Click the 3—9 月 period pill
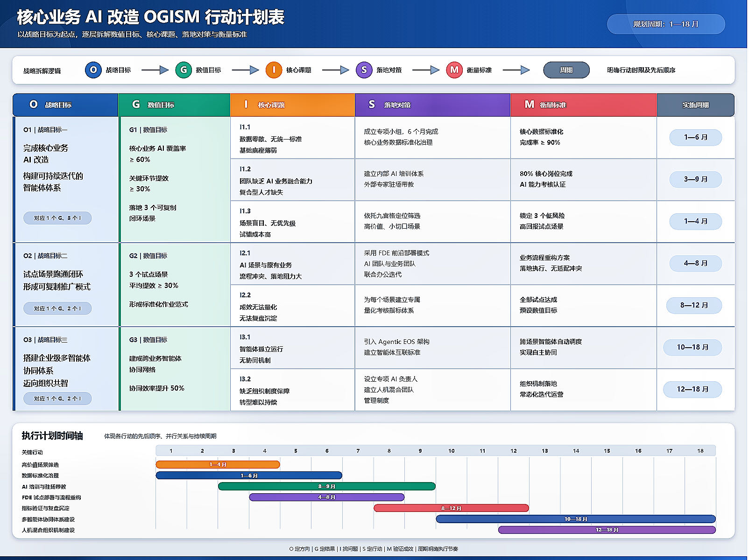This screenshot has width=749, height=560. tap(696, 179)
